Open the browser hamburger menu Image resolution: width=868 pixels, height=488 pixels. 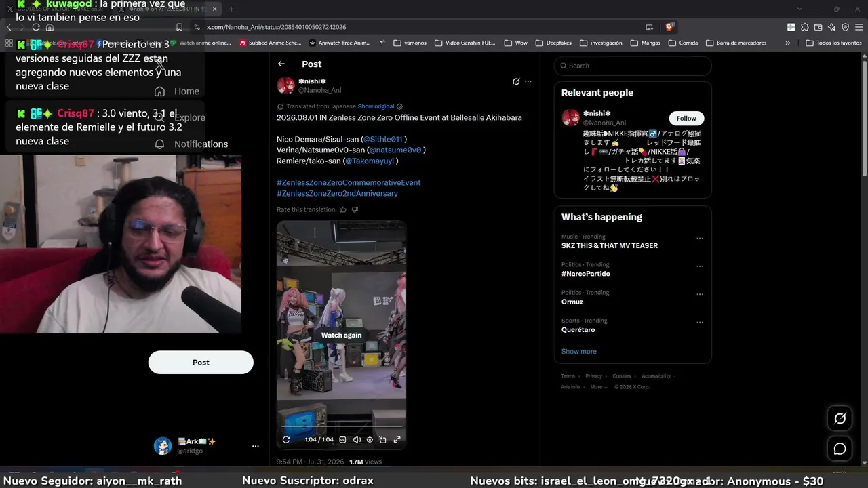pos(859,27)
